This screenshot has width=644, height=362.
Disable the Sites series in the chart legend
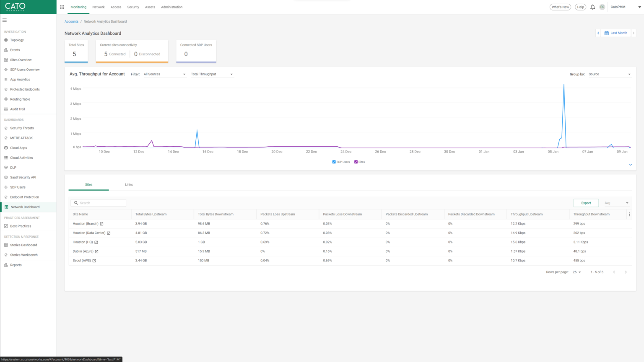point(356,162)
